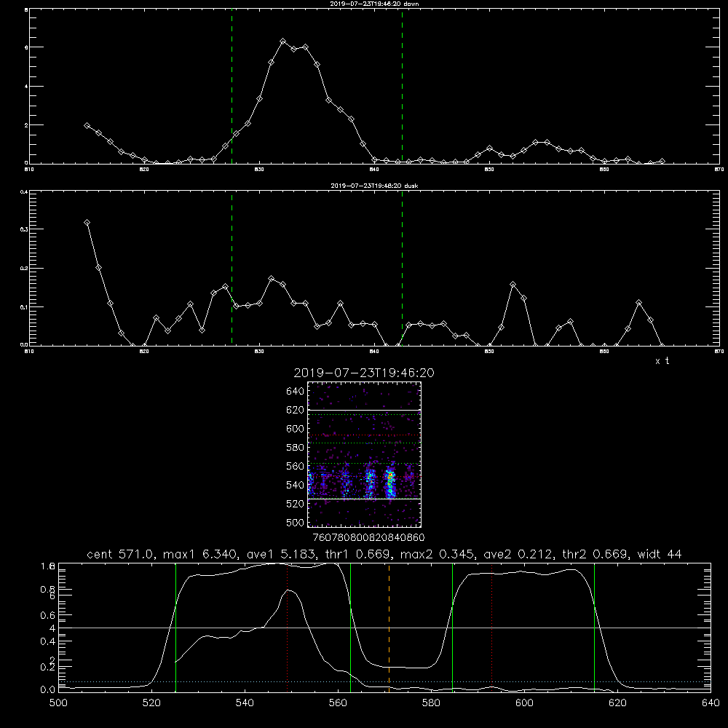Image resolution: width=728 pixels, height=728 pixels.
Task: Click the right green dashed line in dusk plot
Action: coord(402,269)
